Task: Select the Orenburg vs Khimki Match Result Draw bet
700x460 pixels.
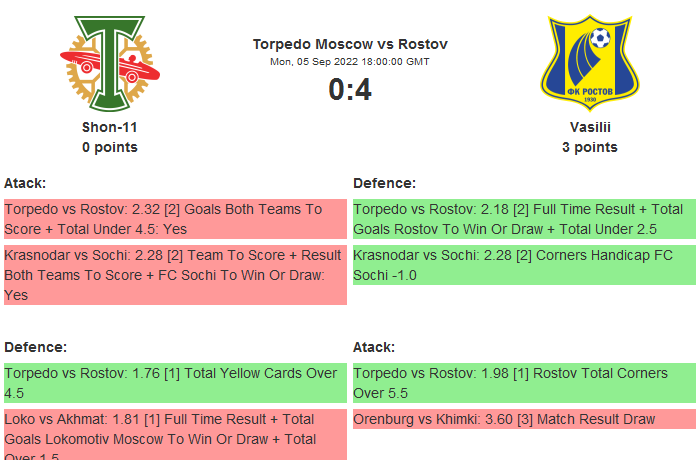Action: 524,419
